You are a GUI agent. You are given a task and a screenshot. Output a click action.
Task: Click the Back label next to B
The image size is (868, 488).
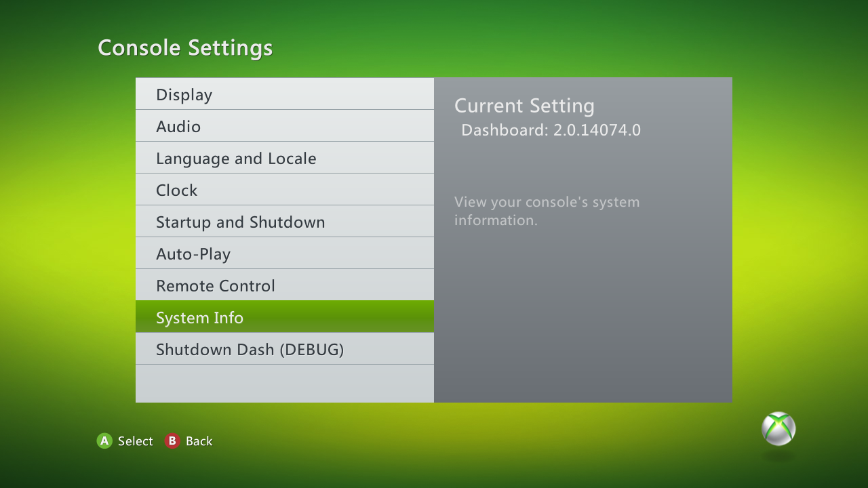click(x=199, y=441)
